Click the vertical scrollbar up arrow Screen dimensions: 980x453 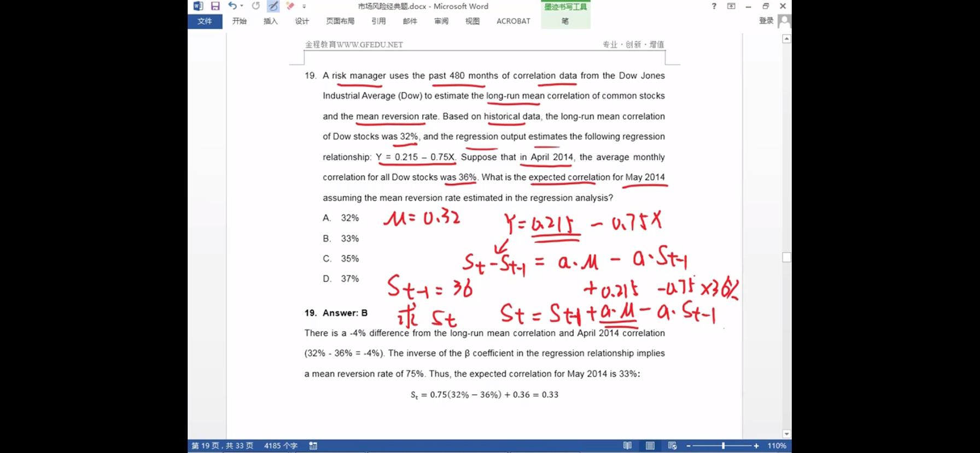pos(786,39)
